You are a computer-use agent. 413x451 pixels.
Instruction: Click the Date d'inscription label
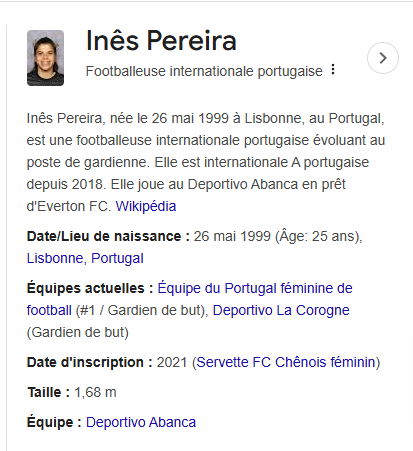point(90,362)
